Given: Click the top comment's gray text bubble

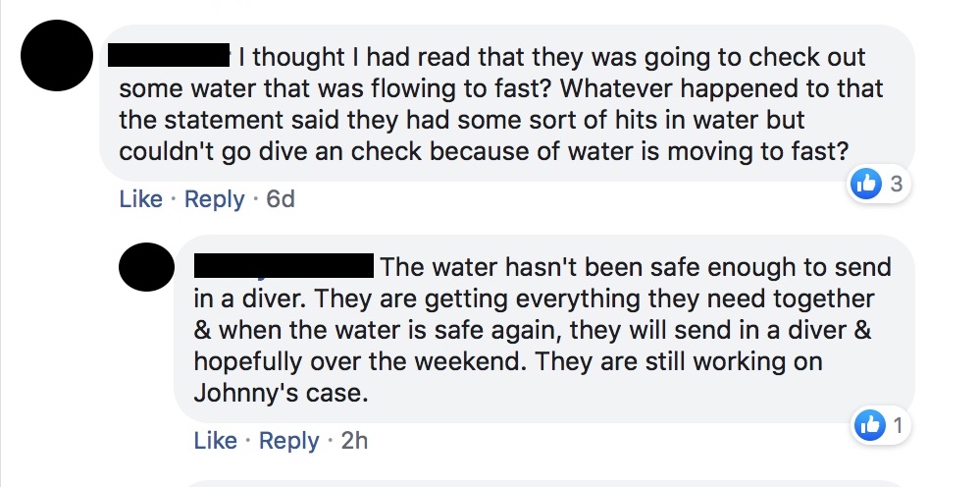Looking at the screenshot, I should [510, 103].
